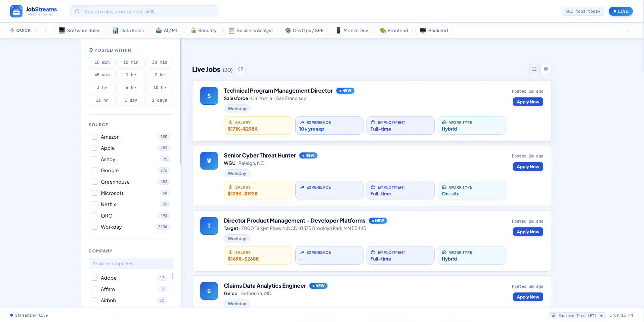Screen dimensions: 644x322
Task: Open the Eastern Time timezone dropdown
Action: point(577,316)
